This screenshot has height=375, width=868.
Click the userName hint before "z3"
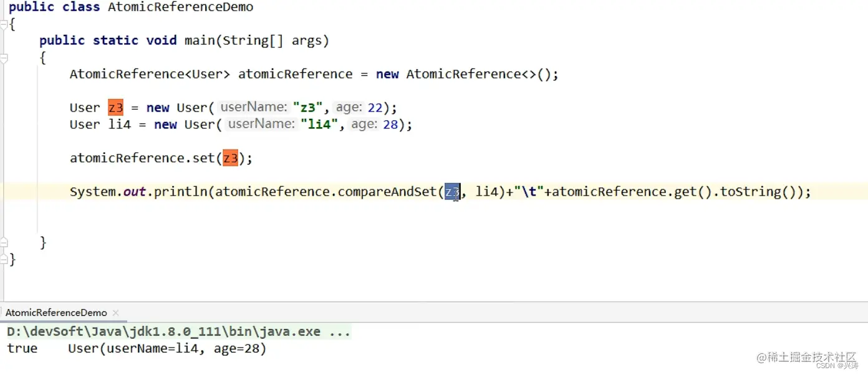point(254,107)
